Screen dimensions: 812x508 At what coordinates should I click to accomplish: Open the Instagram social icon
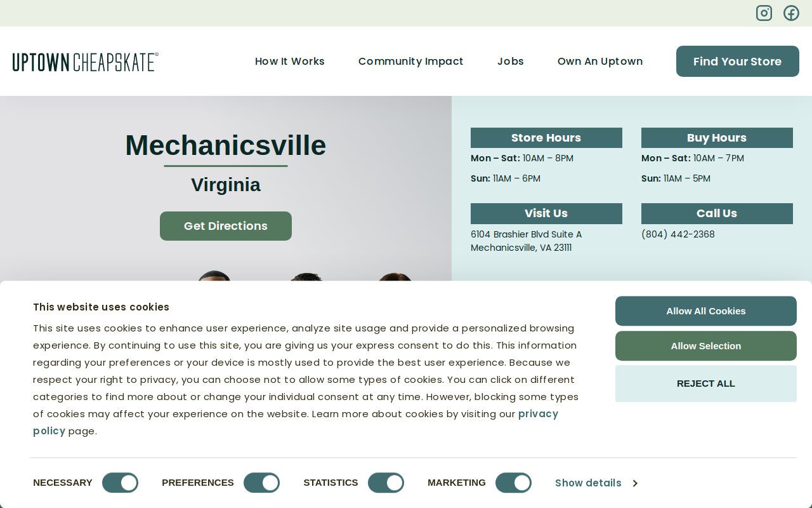pyautogui.click(x=764, y=13)
